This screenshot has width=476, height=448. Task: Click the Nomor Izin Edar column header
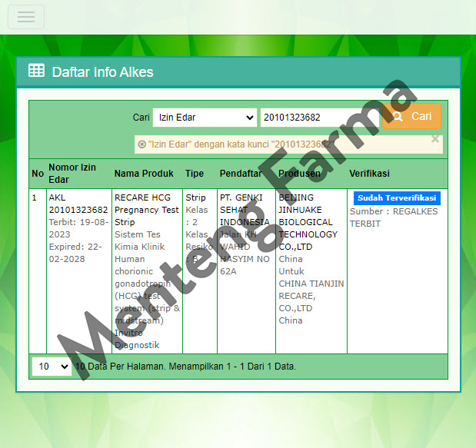click(x=72, y=174)
